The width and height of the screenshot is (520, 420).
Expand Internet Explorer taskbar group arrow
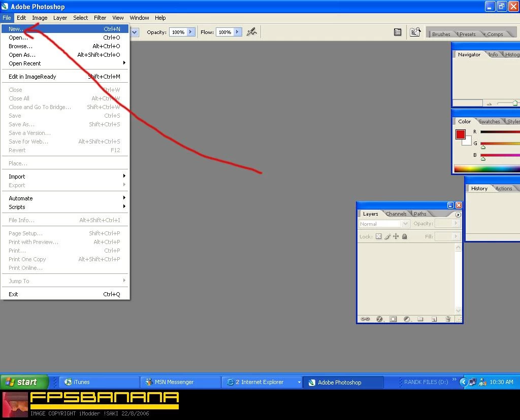[299, 382]
